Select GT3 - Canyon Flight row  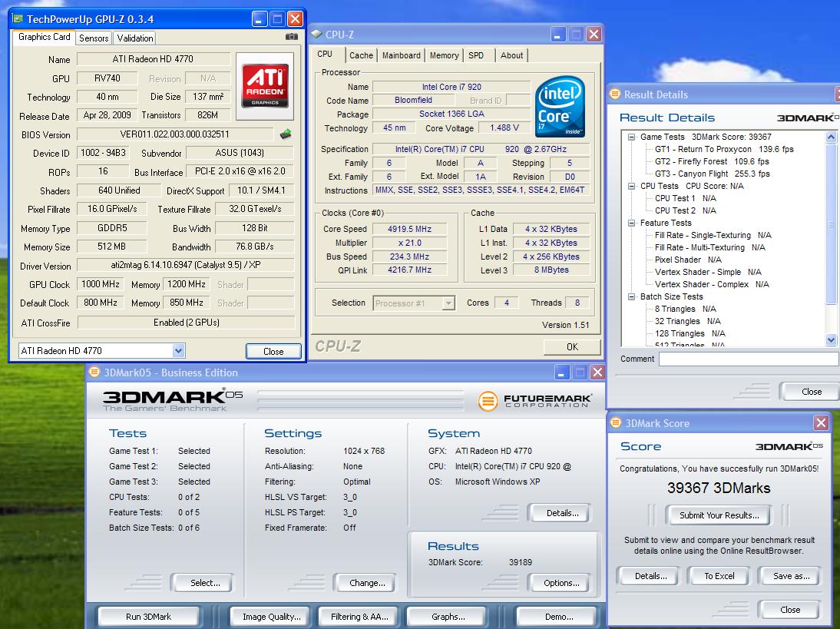click(x=712, y=174)
